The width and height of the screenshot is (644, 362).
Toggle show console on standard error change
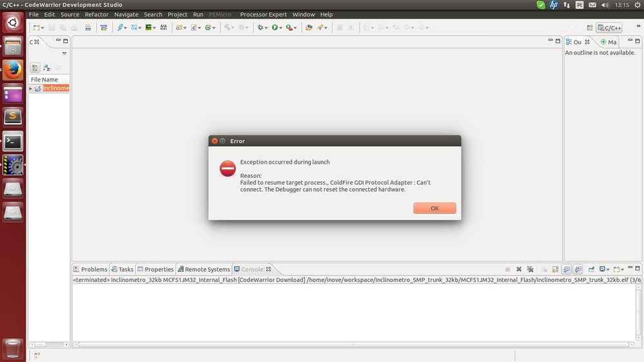tap(578, 269)
